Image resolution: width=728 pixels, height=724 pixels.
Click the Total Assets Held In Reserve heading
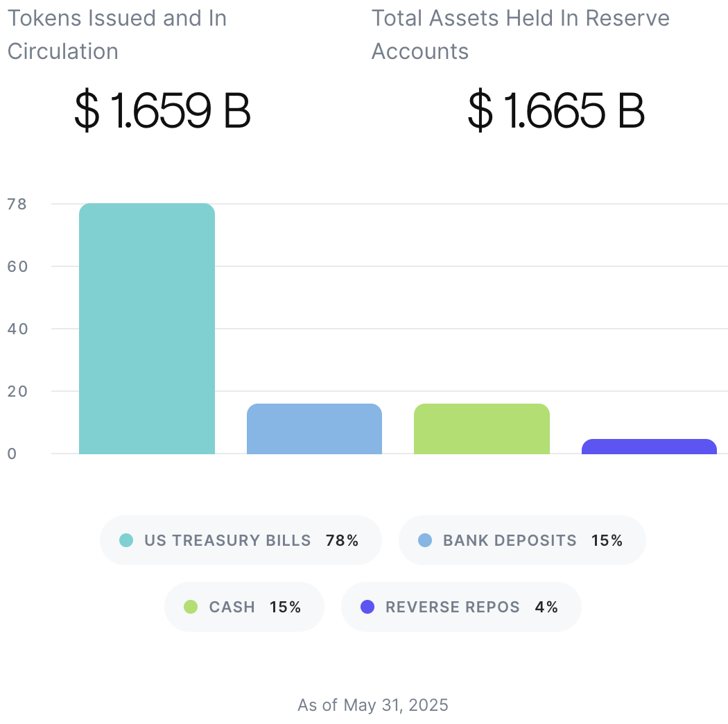[x=520, y=35]
